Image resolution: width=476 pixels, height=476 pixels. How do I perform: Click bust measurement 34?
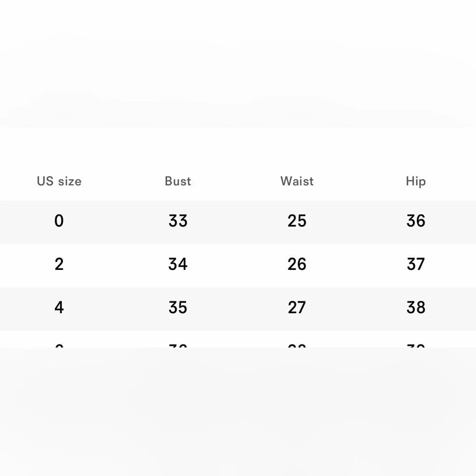(x=178, y=264)
